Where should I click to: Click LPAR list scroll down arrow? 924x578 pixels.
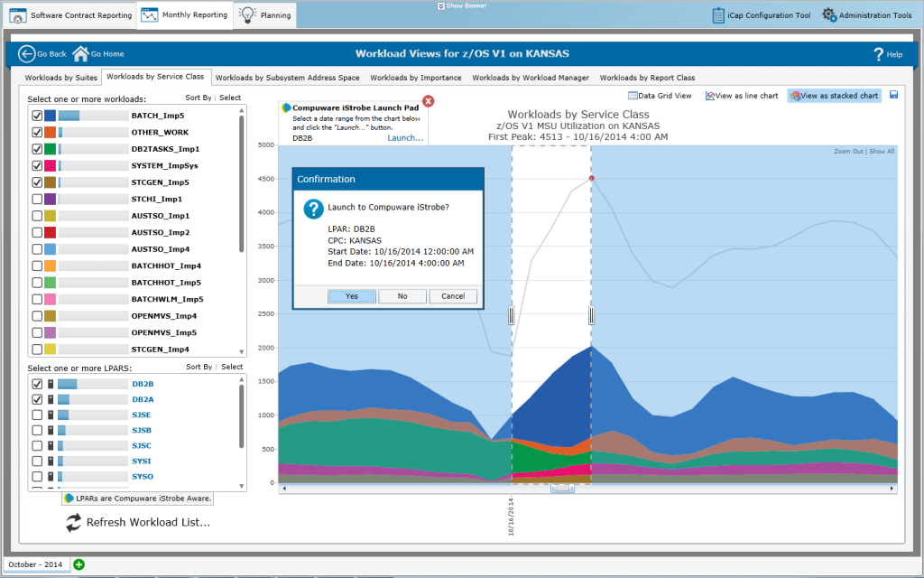tap(242, 486)
